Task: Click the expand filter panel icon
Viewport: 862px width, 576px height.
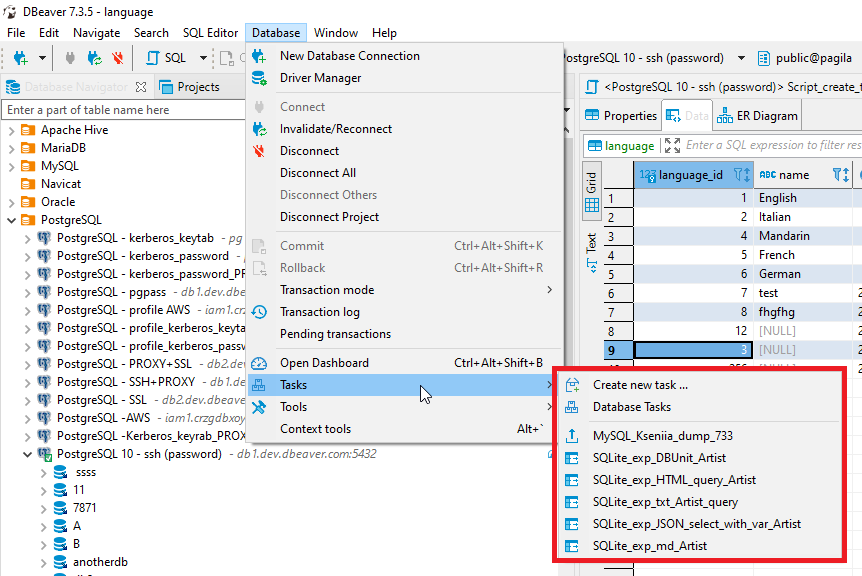Action: (x=672, y=146)
